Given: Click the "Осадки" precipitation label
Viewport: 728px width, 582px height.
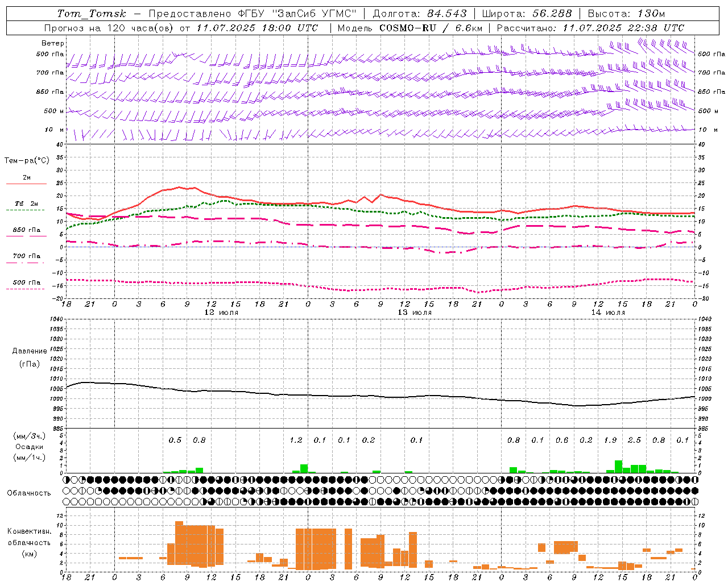Looking at the screenshot, I should click(29, 447).
